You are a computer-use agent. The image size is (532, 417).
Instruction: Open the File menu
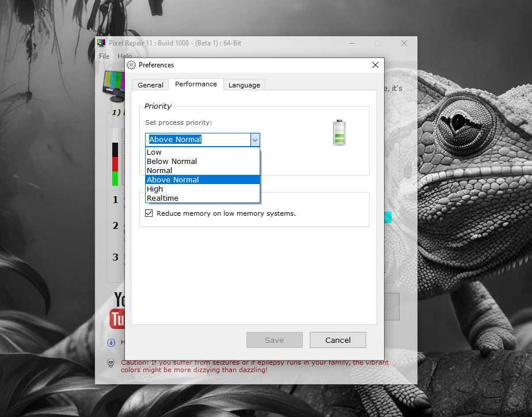coord(104,56)
